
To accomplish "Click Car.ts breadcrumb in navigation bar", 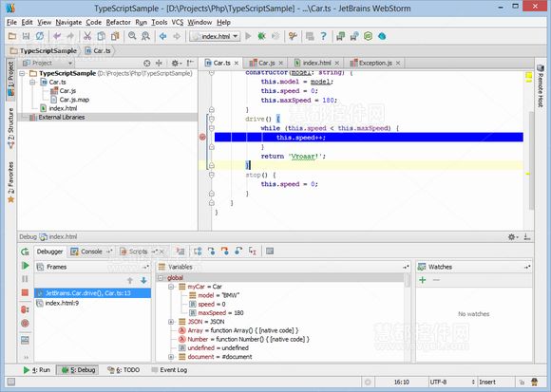I will point(98,51).
